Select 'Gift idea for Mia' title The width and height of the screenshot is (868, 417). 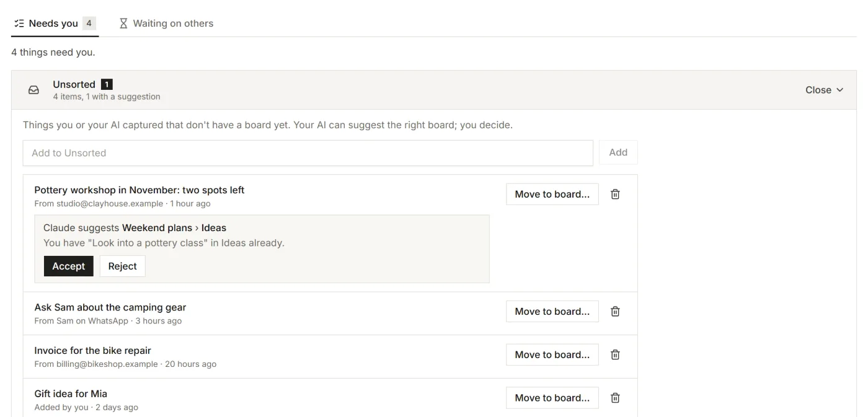71,394
